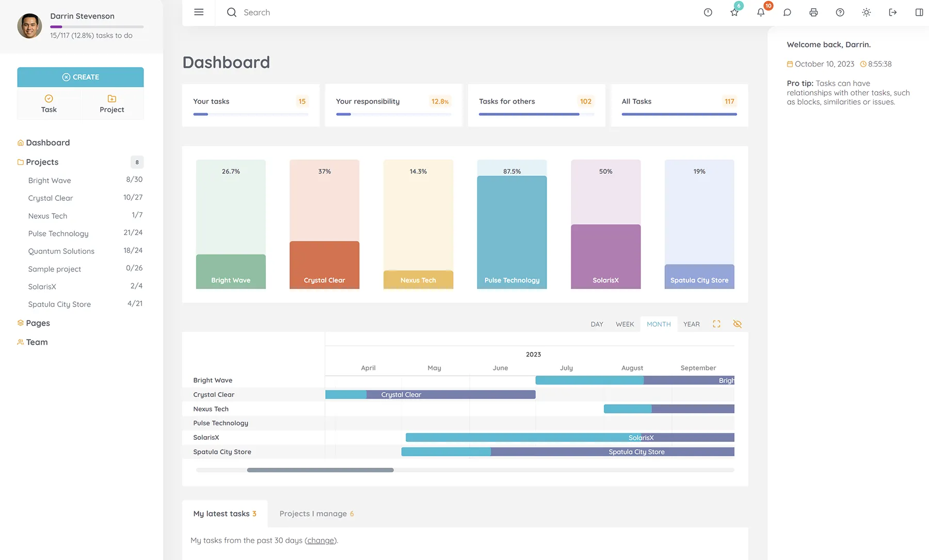This screenshot has width=929, height=560.
Task: Toggle light/dark theme sun icon
Action: pos(866,12)
